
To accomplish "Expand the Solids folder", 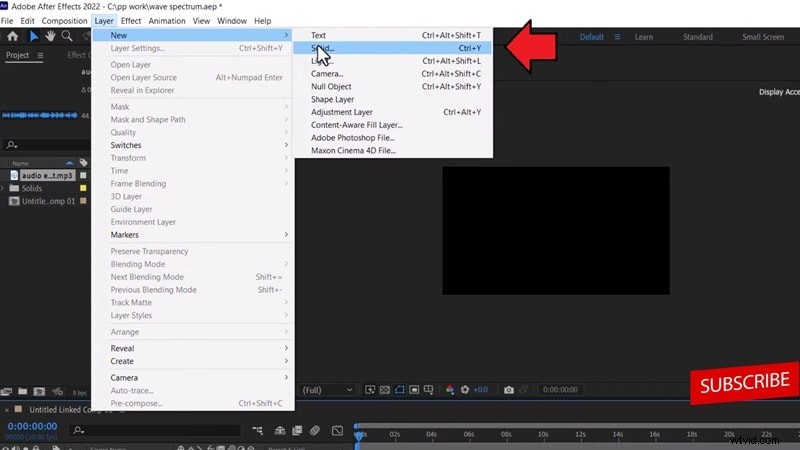I will 3,188.
